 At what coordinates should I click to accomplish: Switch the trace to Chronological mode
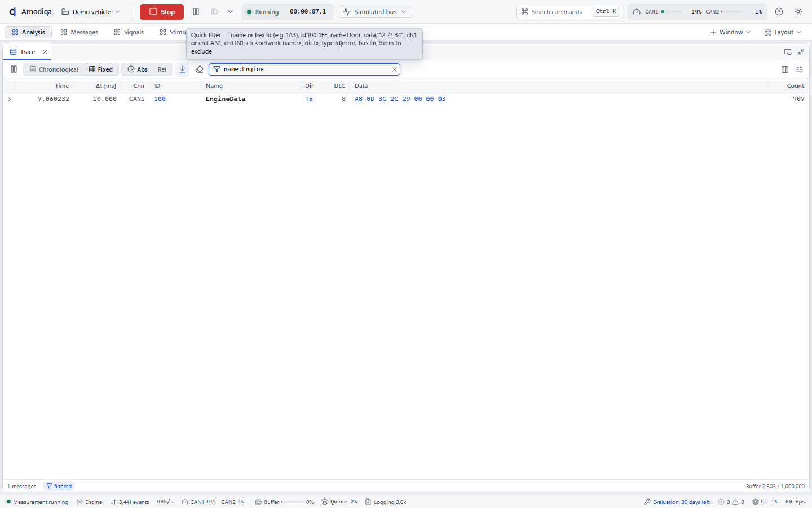click(54, 69)
